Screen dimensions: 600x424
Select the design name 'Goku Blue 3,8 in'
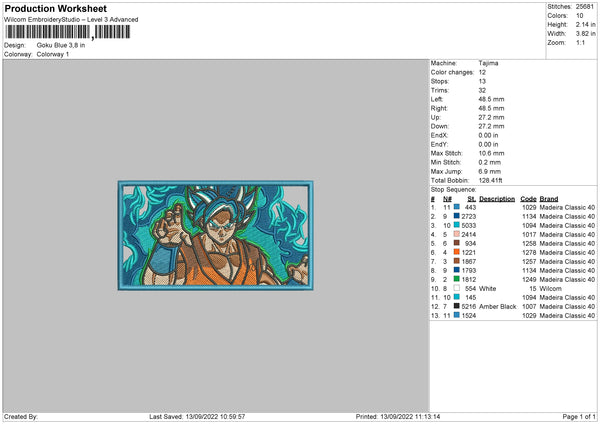coord(61,45)
